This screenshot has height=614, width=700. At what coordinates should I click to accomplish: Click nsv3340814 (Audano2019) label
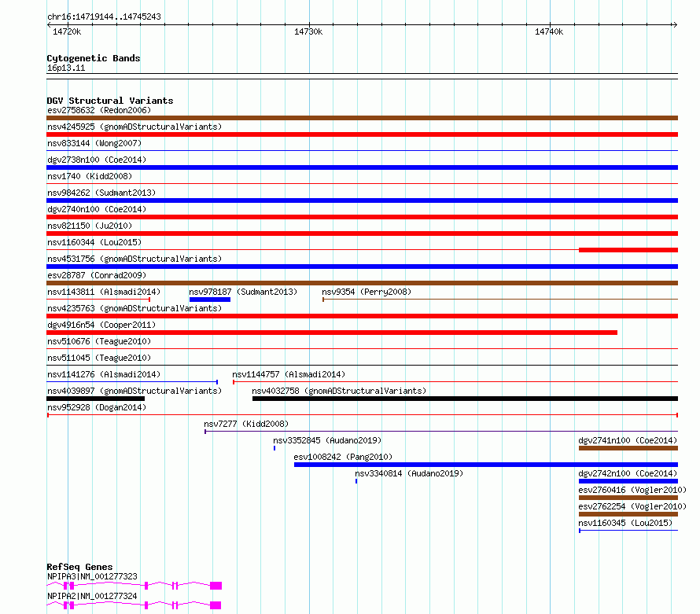409,473
